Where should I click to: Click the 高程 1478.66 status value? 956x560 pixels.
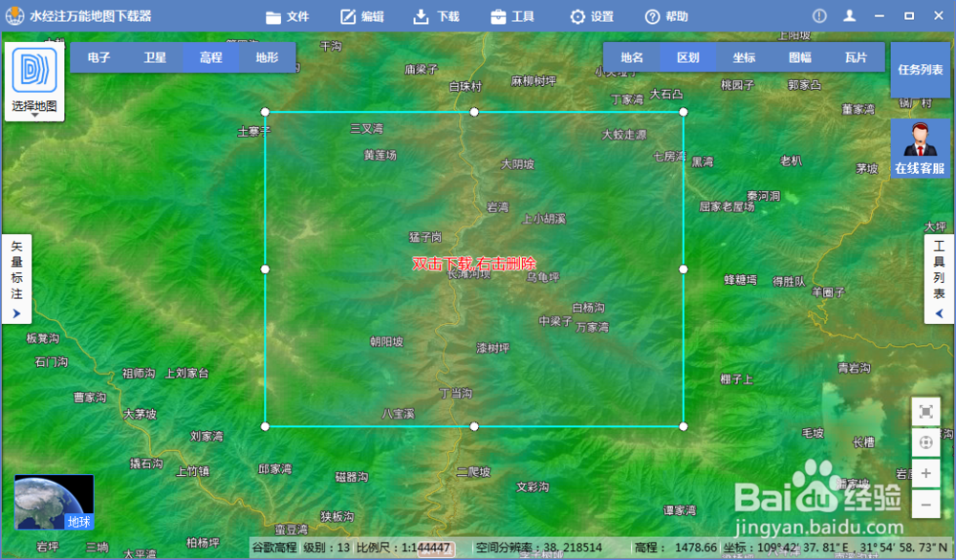coord(676,548)
